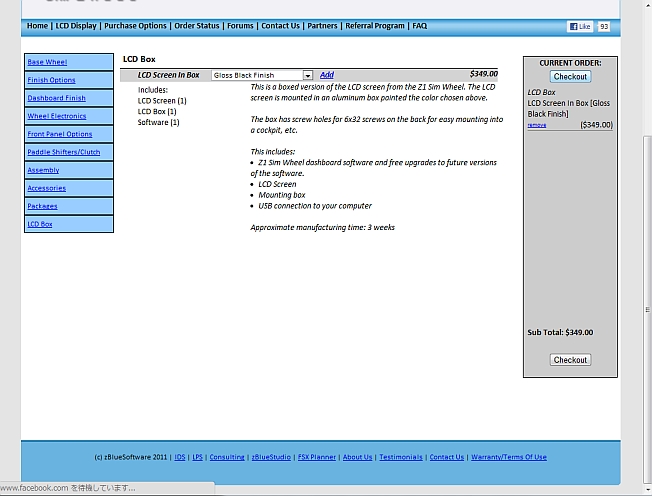The height and width of the screenshot is (496, 652).
Task: Open Dashboard Finish category
Action: (57, 98)
